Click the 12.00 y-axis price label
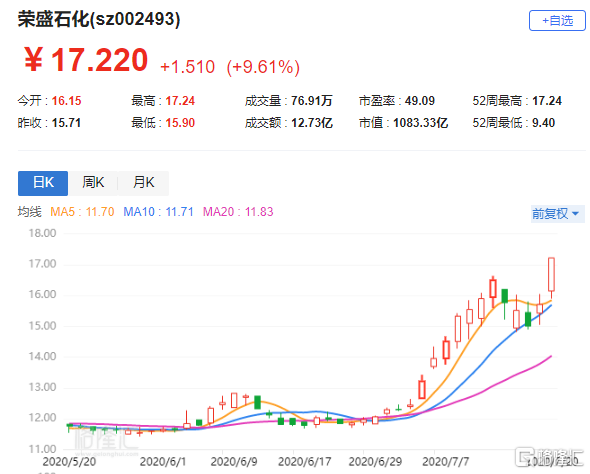Viewport: 590px width, 474px height. pos(42,418)
